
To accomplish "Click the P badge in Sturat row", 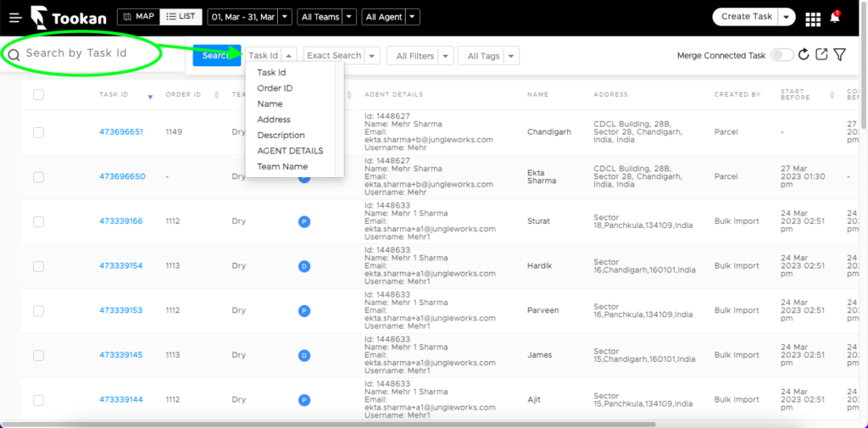I will [303, 221].
